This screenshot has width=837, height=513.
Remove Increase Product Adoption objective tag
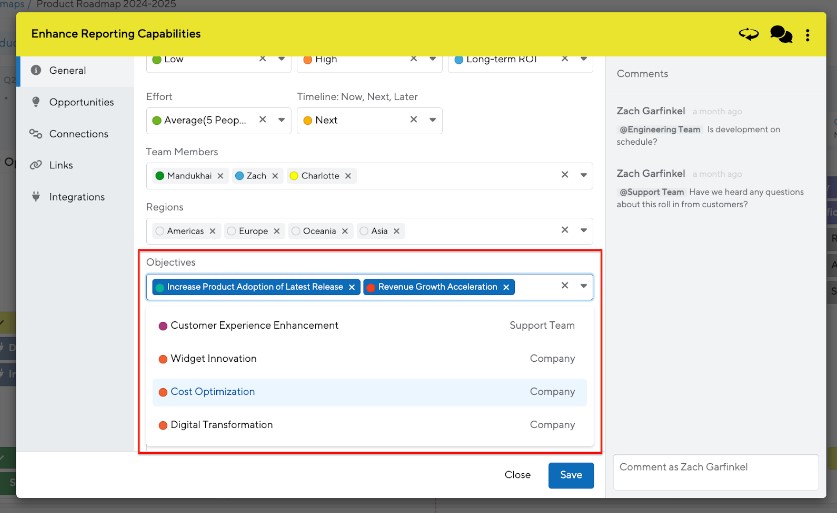[x=352, y=287]
